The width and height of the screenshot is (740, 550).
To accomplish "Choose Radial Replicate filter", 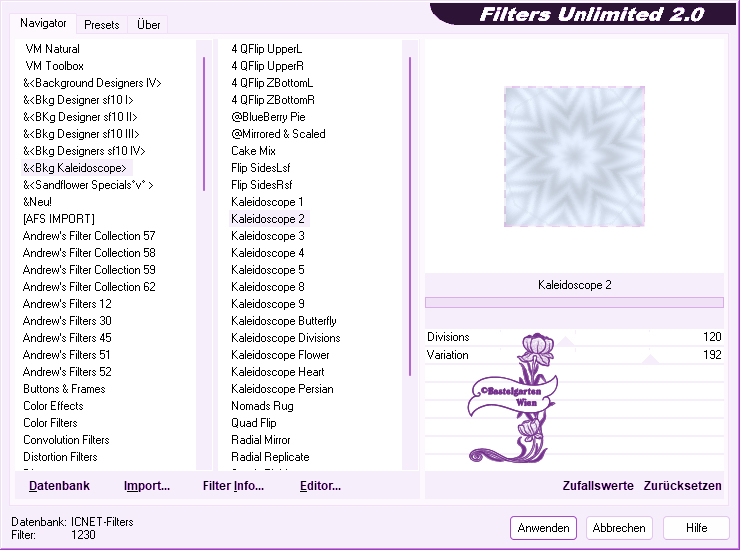I will 270,457.
